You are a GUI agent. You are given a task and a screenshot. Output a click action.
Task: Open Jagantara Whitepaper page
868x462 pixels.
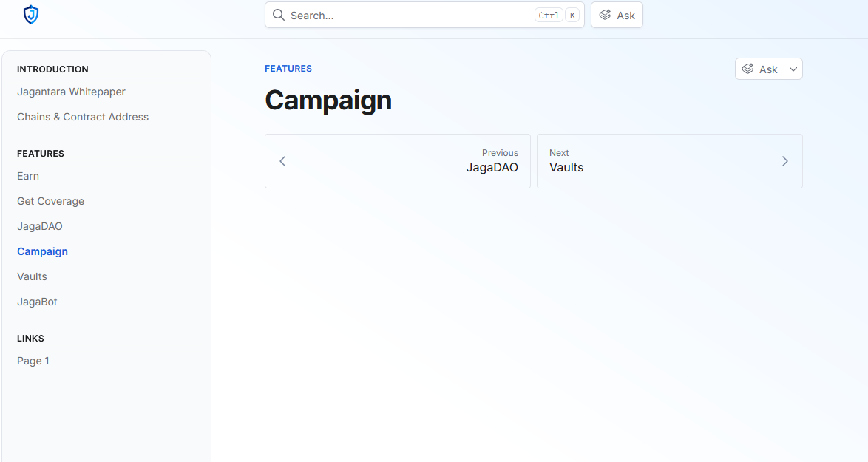tap(71, 92)
